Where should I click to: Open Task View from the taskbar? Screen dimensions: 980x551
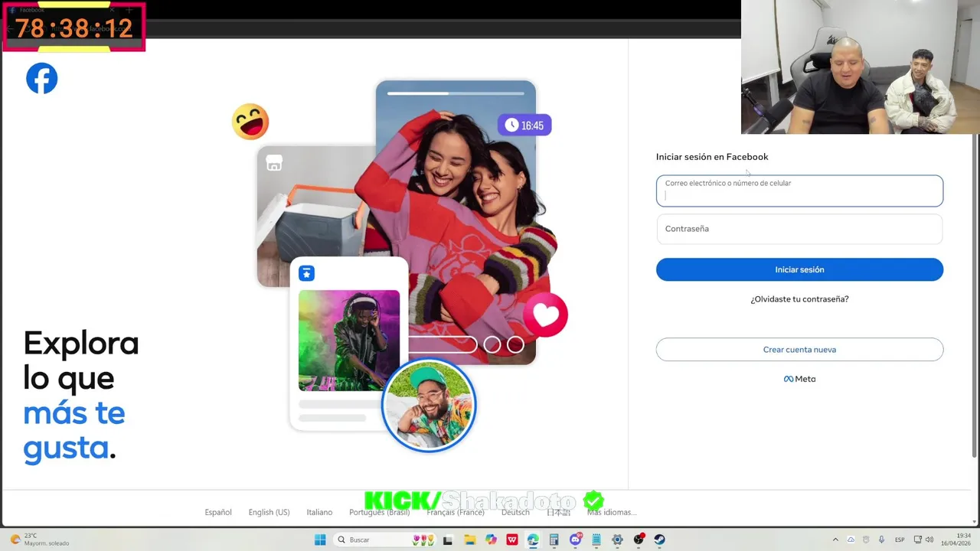448,540
